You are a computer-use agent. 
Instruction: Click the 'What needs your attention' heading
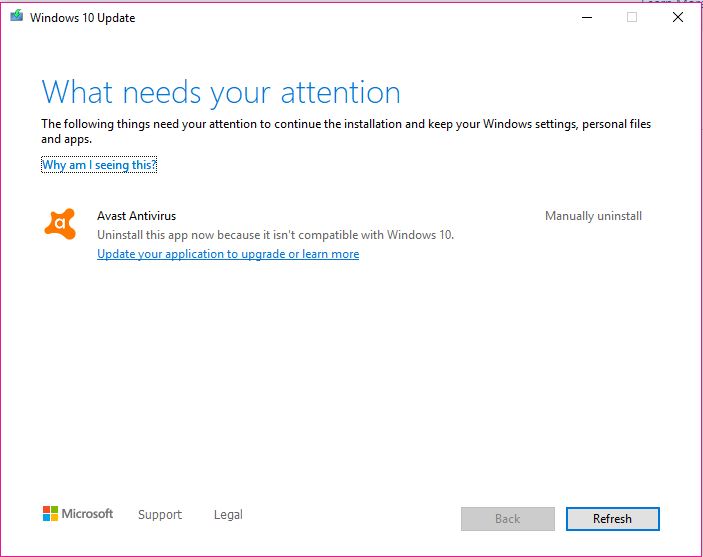click(221, 93)
